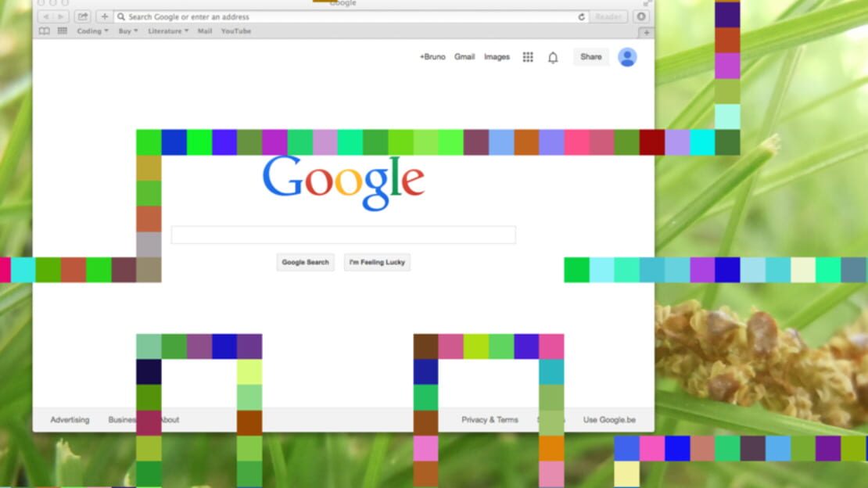Expand the Coding bookmarks folder
The height and width of the screenshot is (488, 868).
[92, 31]
